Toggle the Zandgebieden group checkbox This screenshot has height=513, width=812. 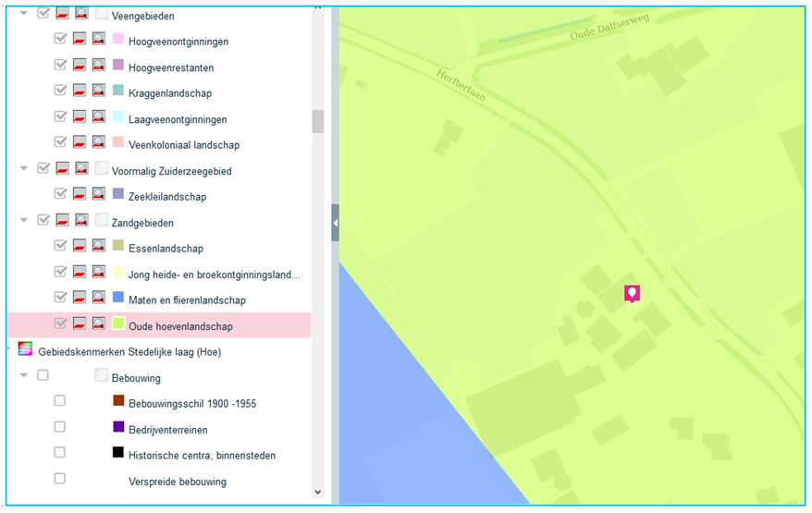coord(43,220)
